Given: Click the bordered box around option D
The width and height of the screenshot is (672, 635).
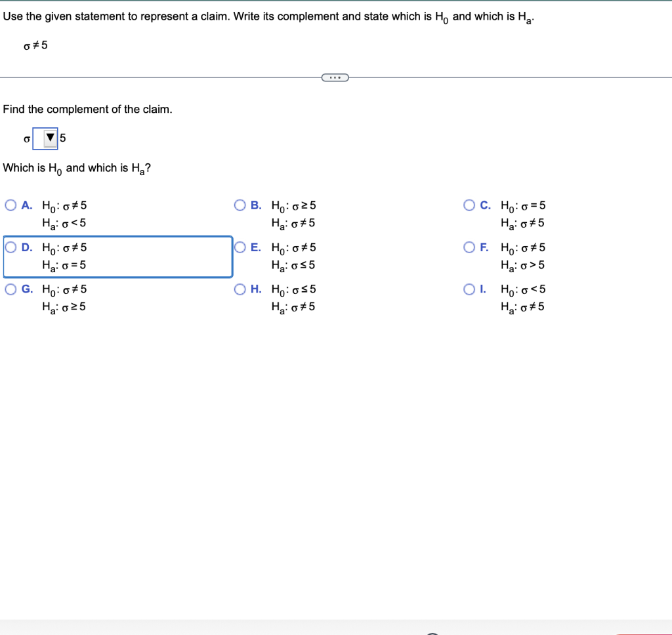Looking at the screenshot, I should (118, 256).
